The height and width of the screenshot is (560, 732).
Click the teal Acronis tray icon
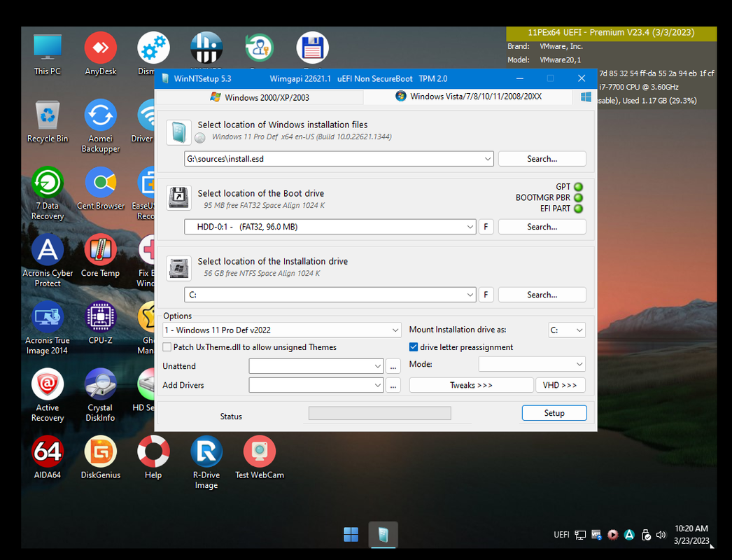[x=629, y=535]
